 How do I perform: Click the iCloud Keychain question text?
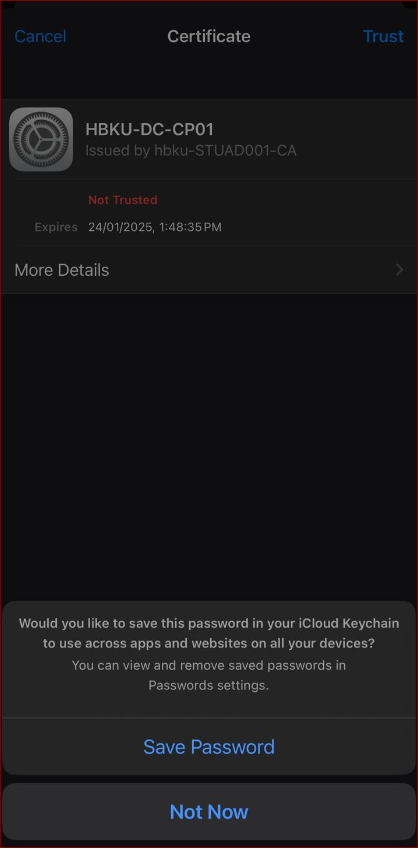pyautogui.click(x=209, y=633)
